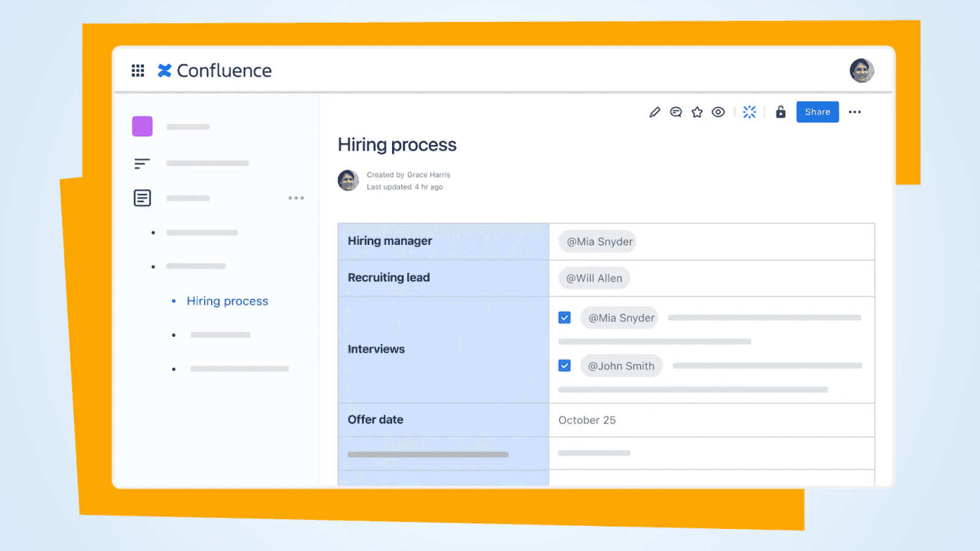Uncheck the checkbox next to @John Smith
The image size is (980, 551).
[564, 365]
